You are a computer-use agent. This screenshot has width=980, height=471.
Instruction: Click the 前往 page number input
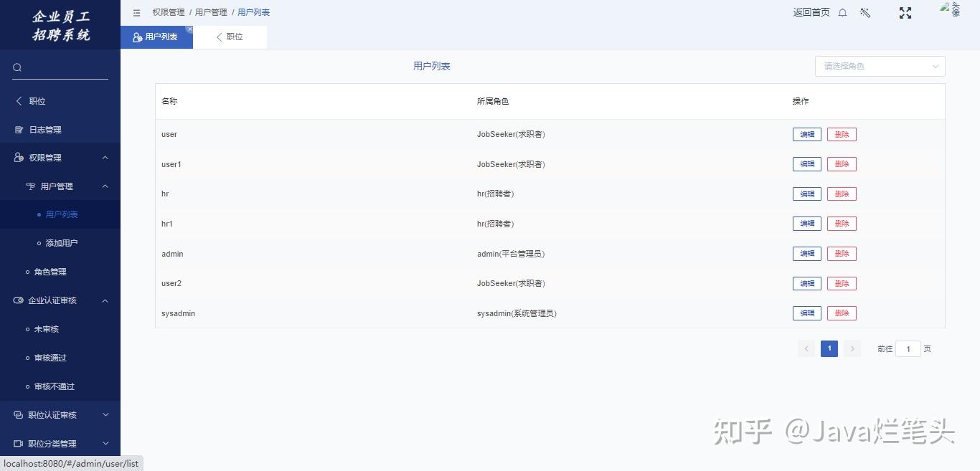click(x=908, y=349)
